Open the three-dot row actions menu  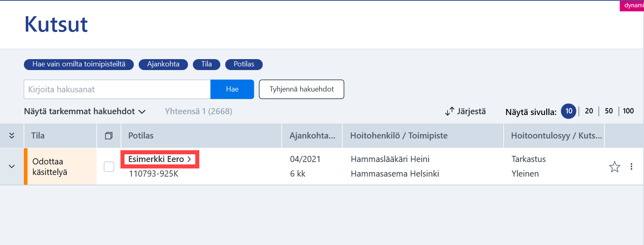[631, 166]
